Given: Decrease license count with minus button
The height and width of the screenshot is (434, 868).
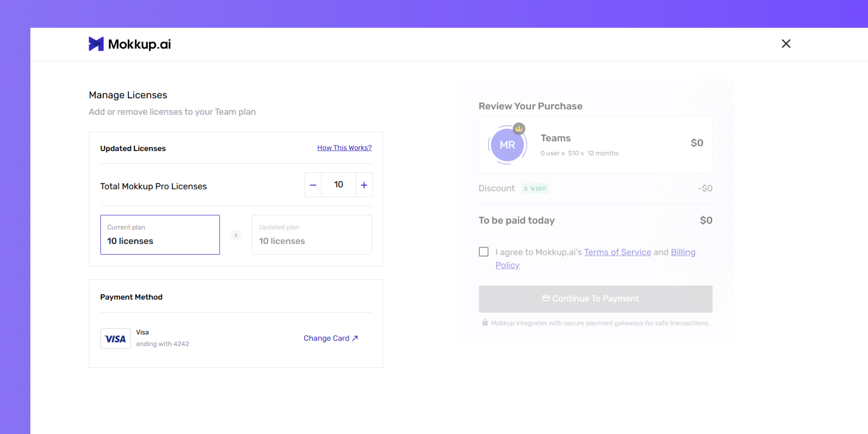Looking at the screenshot, I should pos(313,185).
